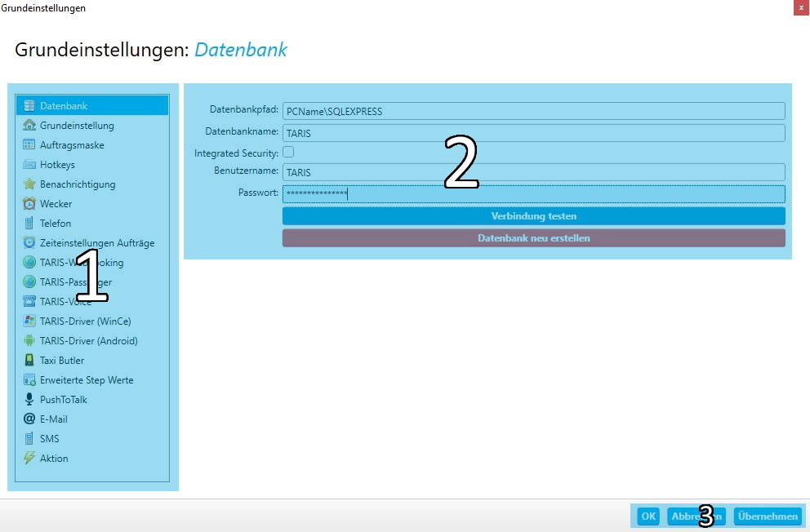Select the Grundeinstellung house icon

(29, 126)
